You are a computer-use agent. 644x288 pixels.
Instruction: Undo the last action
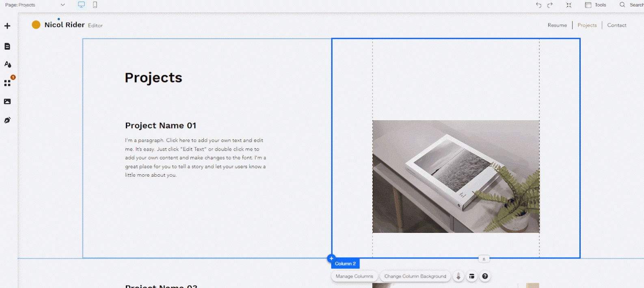pos(538,5)
